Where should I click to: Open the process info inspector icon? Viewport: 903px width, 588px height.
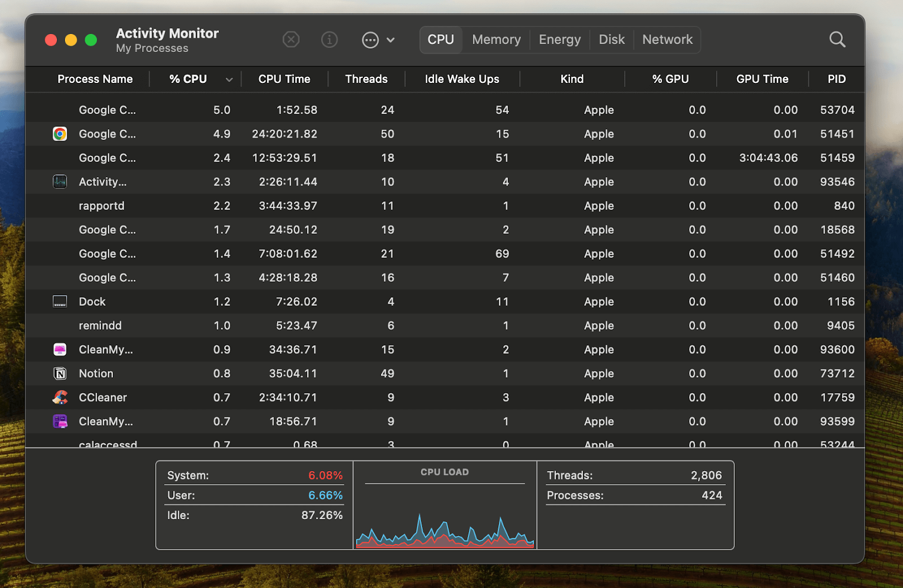pyautogui.click(x=329, y=40)
